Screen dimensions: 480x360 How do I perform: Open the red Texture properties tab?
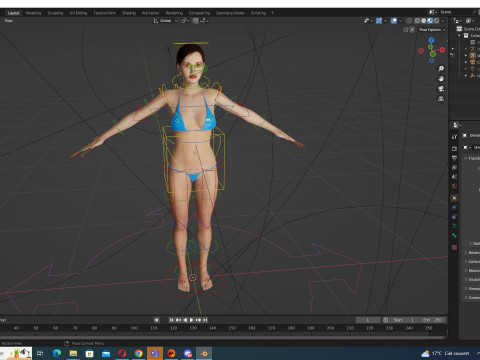pyautogui.click(x=454, y=247)
